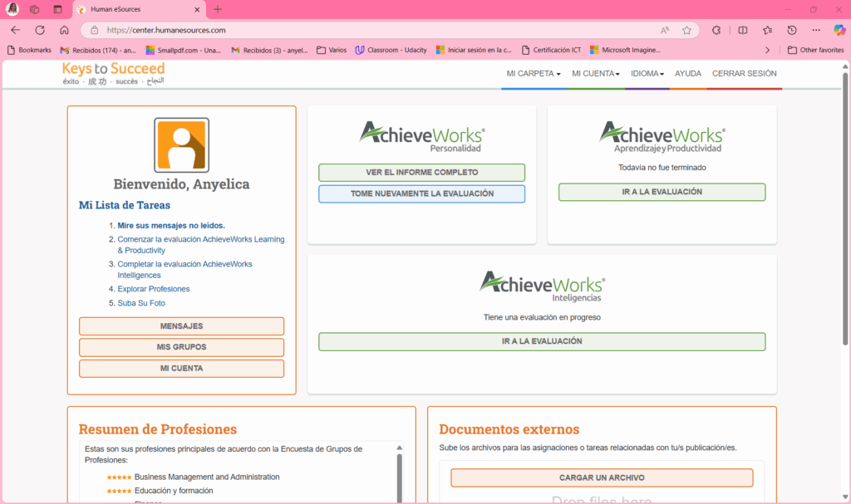Screen dimensions: 851x504
Task: Reload the current page
Action: 40,31
